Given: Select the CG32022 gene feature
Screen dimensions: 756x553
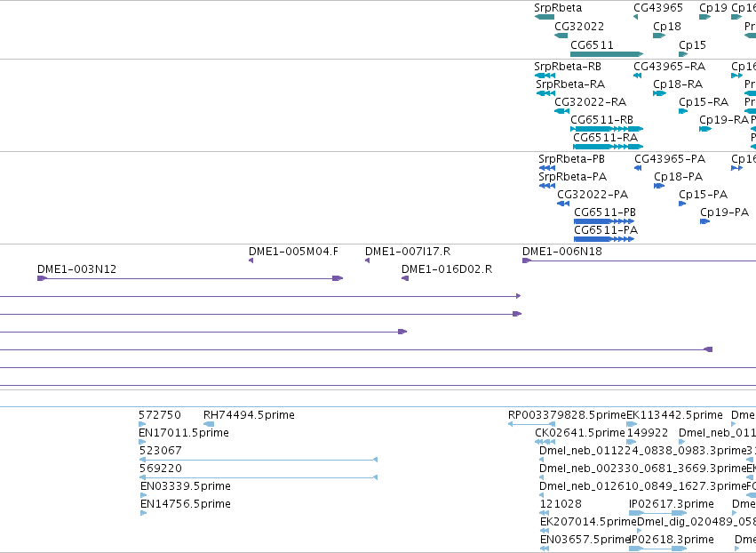Looking at the screenshot, I should (561, 36).
